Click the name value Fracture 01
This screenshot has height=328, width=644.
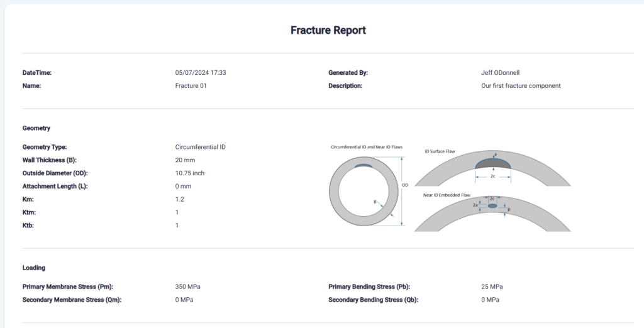pos(191,86)
